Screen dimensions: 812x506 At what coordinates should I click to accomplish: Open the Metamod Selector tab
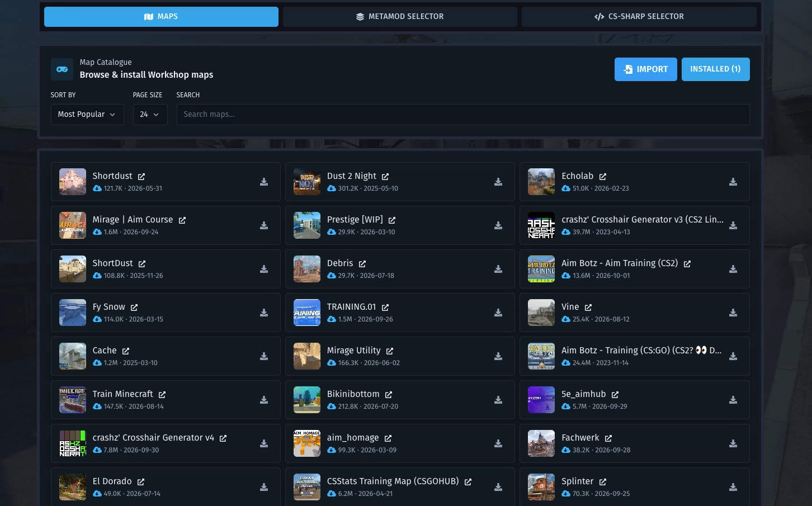(400, 17)
